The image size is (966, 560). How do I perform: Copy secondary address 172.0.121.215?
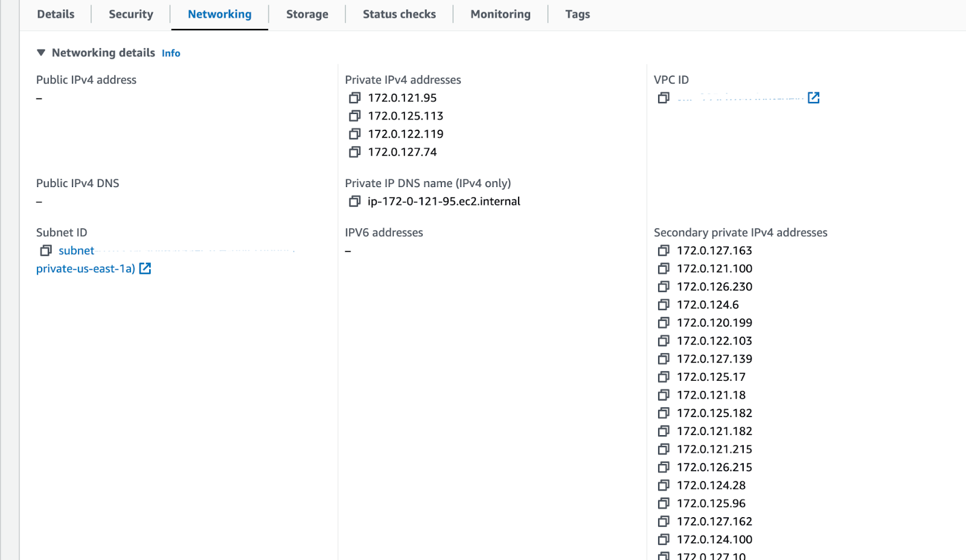tap(664, 450)
